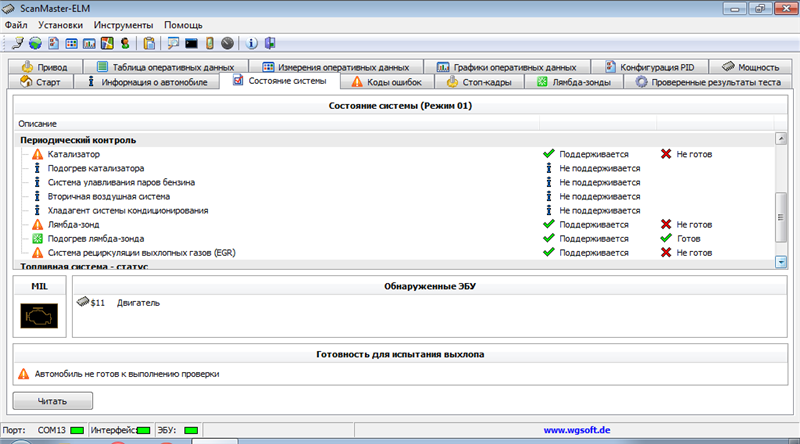800x444 pixels.
Task: Click the chat bubble toolbar icon
Action: click(173, 43)
